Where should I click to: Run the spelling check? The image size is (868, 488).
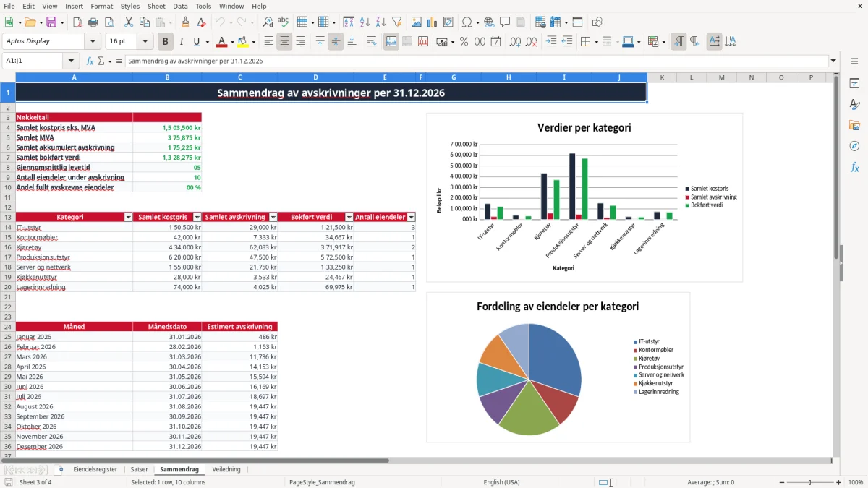[x=284, y=22]
